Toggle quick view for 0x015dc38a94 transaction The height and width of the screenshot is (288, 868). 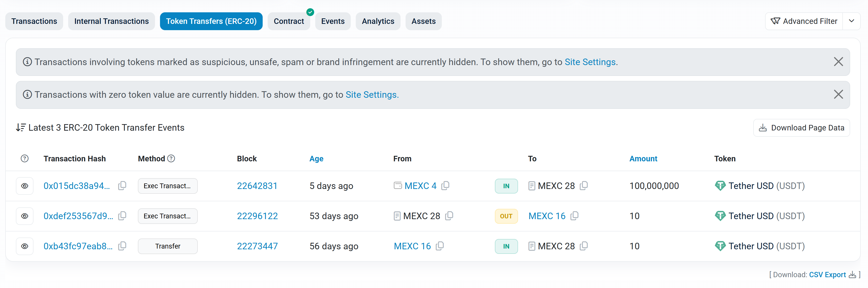pos(25,186)
